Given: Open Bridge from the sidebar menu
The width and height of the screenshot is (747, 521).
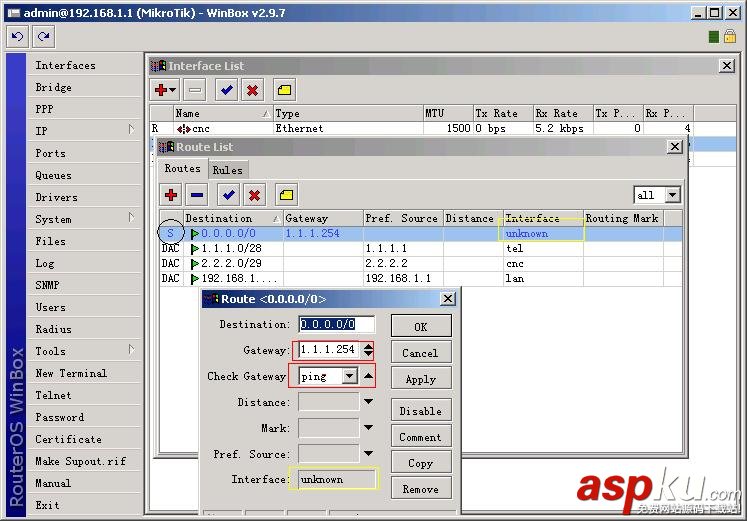Looking at the screenshot, I should [84, 87].
